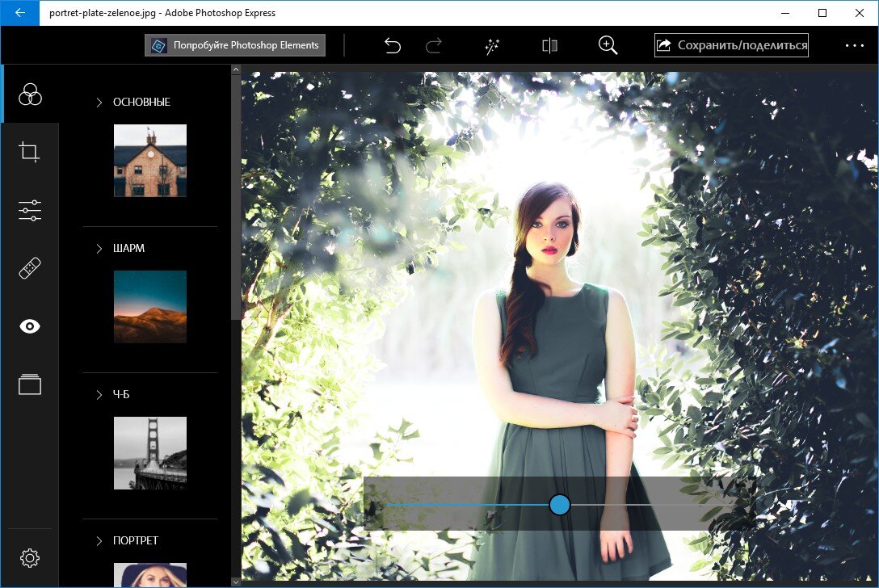Open the Looks filters panel icon
This screenshot has height=588, width=879.
click(30, 94)
